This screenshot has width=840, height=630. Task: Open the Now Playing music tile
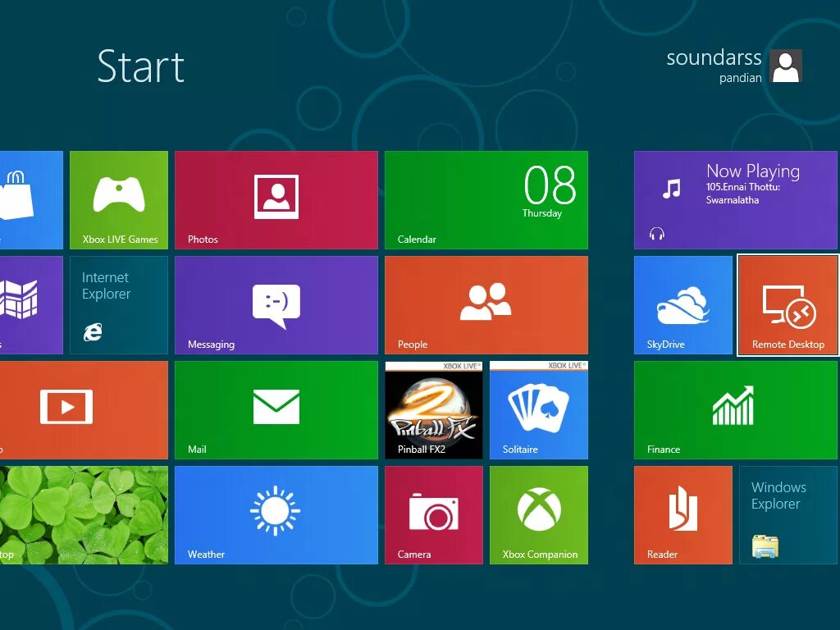pyautogui.click(x=737, y=200)
